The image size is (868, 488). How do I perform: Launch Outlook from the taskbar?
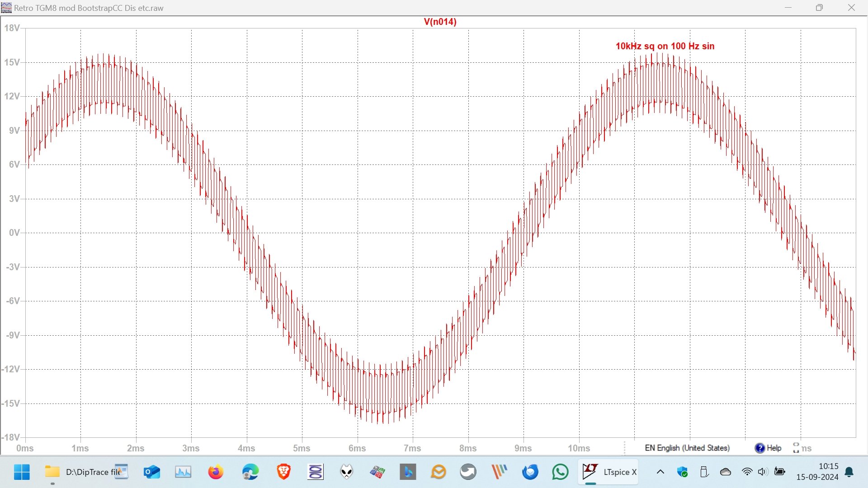click(x=152, y=472)
